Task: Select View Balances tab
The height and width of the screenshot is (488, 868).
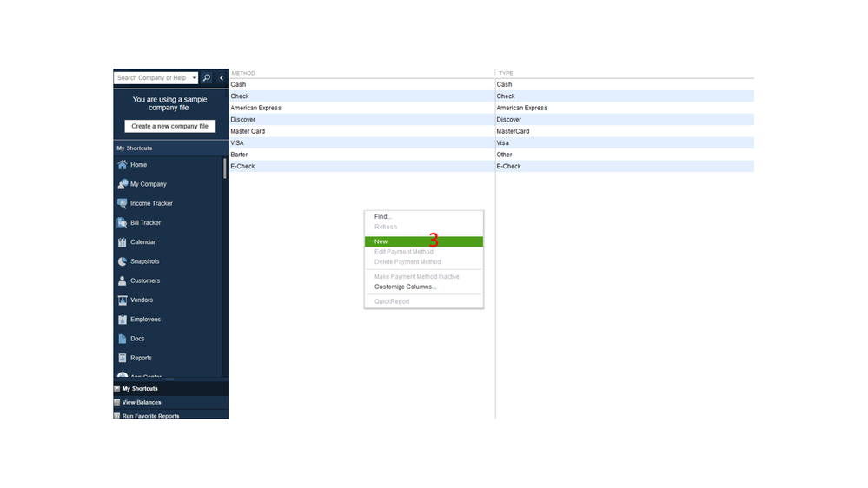Action: tap(170, 403)
